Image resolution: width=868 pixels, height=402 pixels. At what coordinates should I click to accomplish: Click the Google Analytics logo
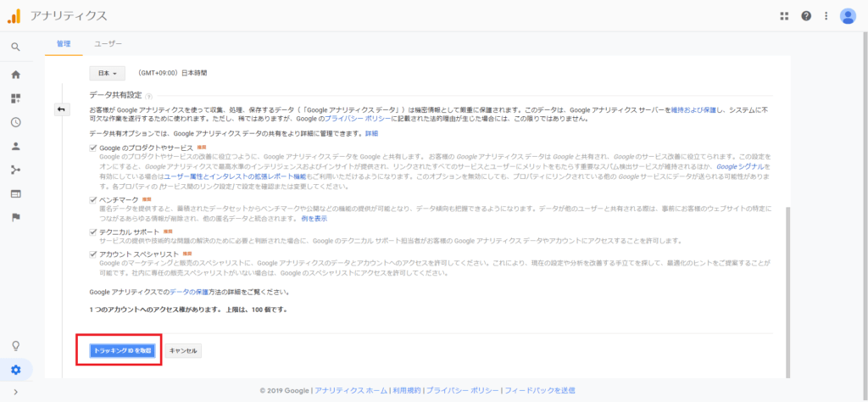(14, 16)
